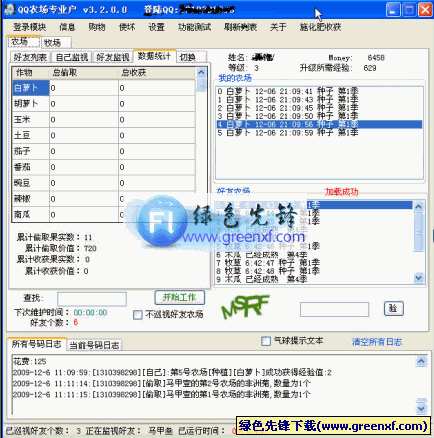434x438 pixels.
Task: Toggle 气球提示文本 checkbox
Action: (x=266, y=341)
